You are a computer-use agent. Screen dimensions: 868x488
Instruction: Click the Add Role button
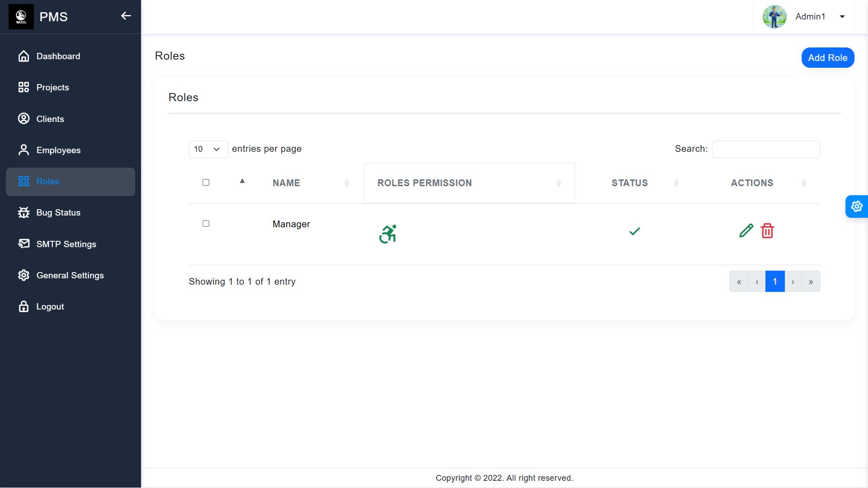coord(827,58)
